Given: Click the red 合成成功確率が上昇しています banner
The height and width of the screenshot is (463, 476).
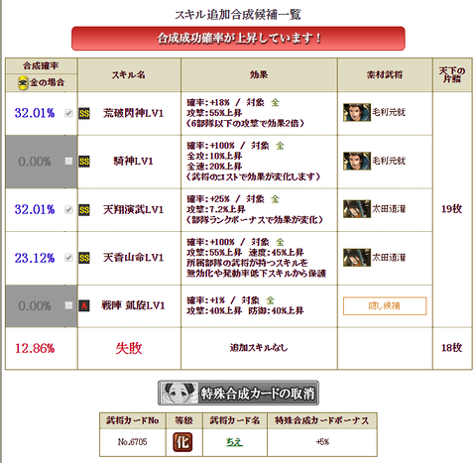Looking at the screenshot, I should 238,39.
